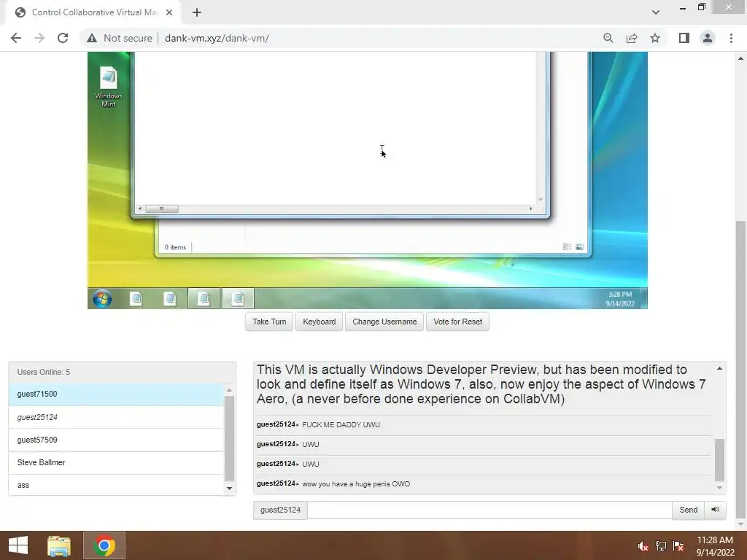Viewport: 747px width, 560px height.
Task: Click the first VM taskbar file icon
Action: (x=136, y=298)
